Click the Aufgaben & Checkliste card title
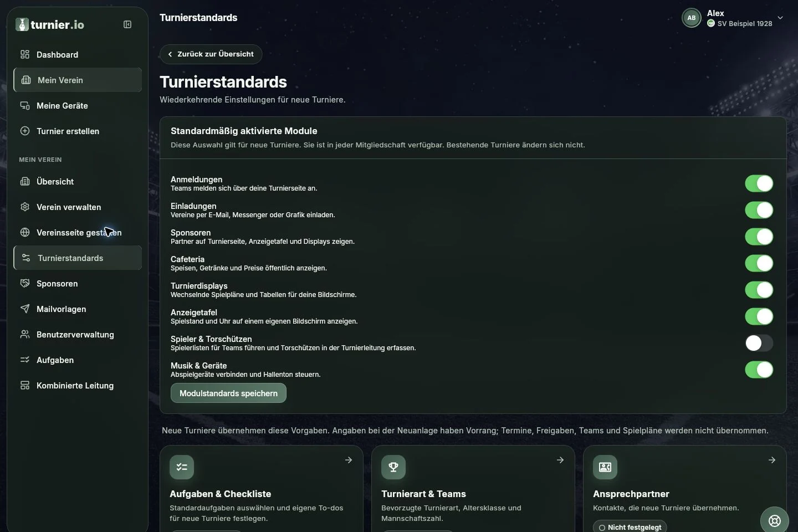The height and width of the screenshot is (532, 798). 220,494
